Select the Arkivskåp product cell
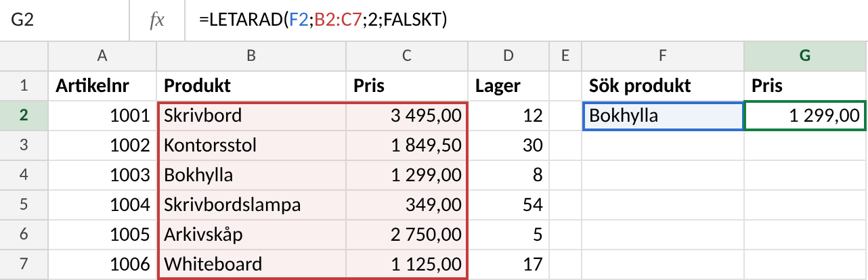868x280 pixels. pyautogui.click(x=251, y=235)
